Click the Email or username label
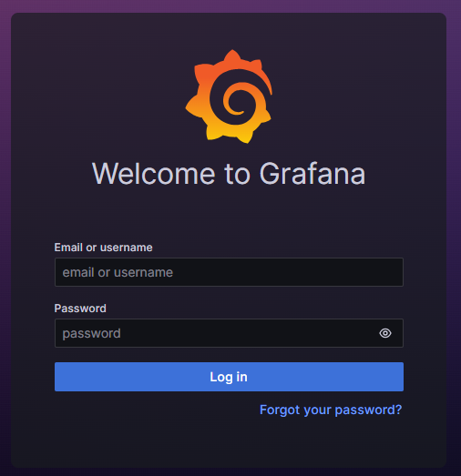This screenshot has width=461, height=476. [103, 248]
